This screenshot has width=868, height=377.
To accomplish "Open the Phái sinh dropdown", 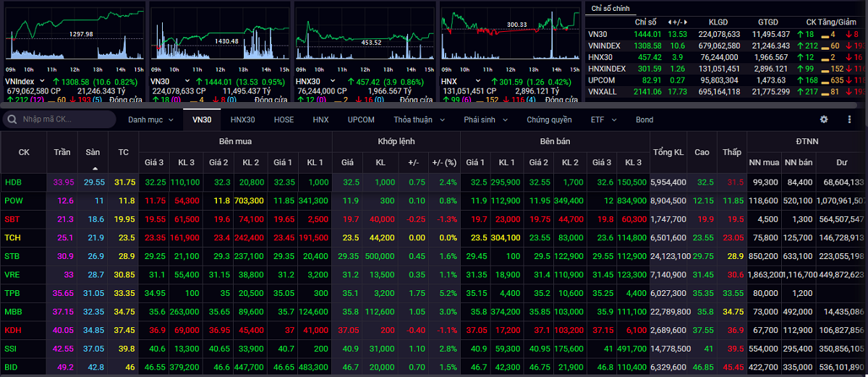I will (485, 119).
